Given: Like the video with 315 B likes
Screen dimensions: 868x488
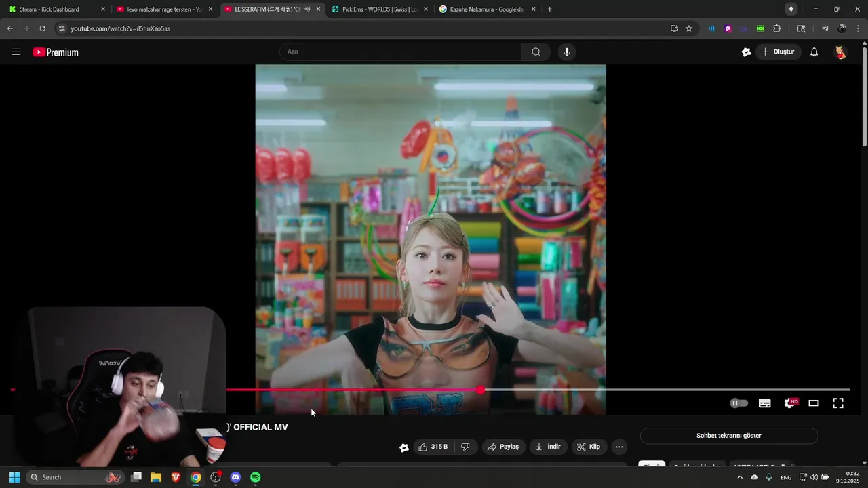Looking at the screenshot, I should click(433, 447).
